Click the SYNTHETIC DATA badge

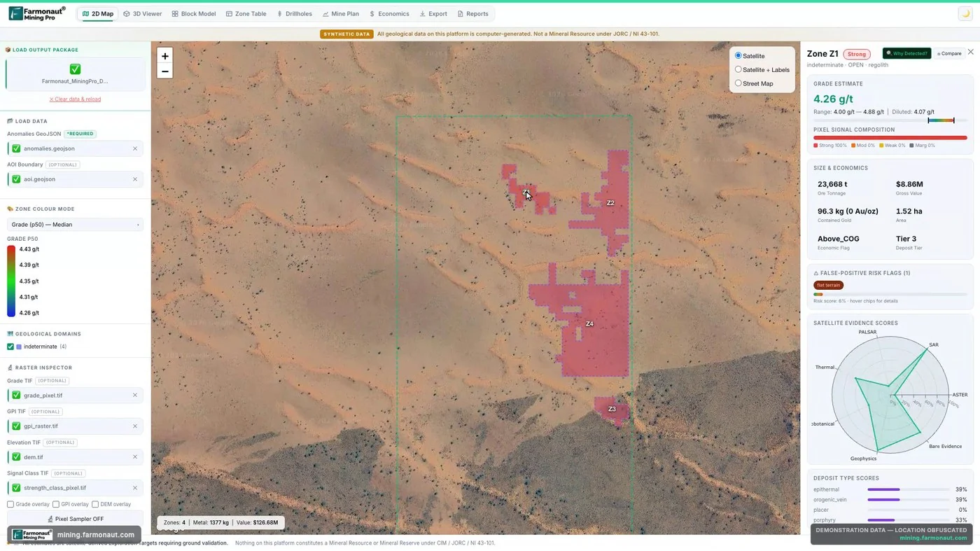[346, 34]
